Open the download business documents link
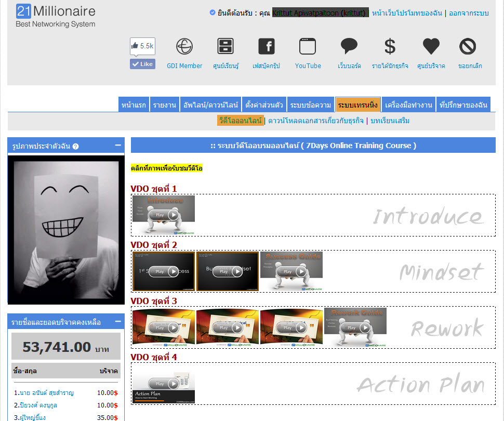This screenshot has height=421, width=504. [315, 121]
